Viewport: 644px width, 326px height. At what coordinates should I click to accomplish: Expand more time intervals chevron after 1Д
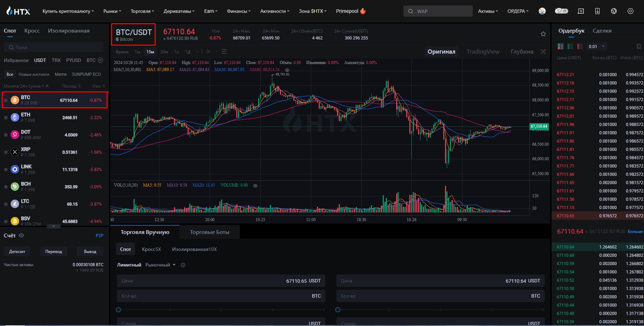point(198,52)
